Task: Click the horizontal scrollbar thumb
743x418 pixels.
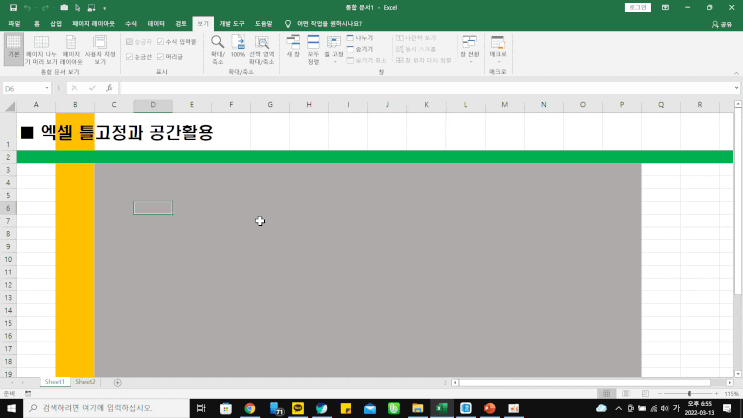Action: click(x=584, y=382)
